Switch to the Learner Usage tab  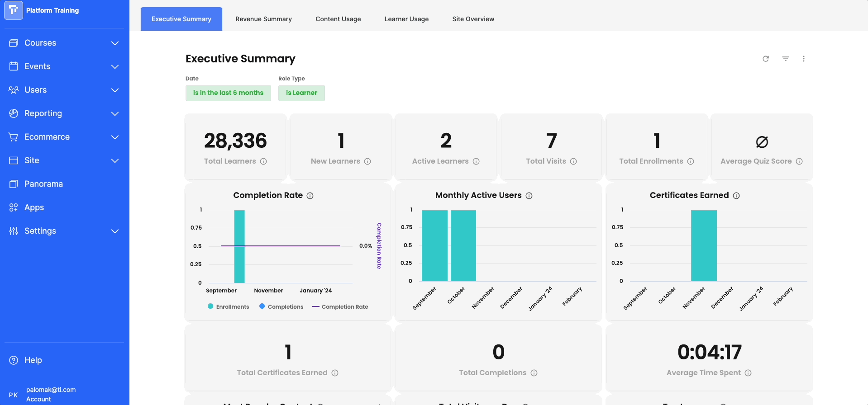tap(406, 19)
